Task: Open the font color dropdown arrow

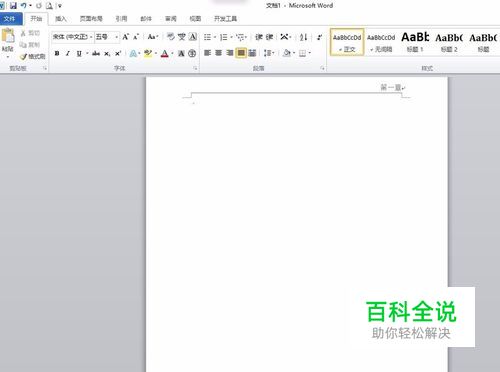Action: click(x=172, y=53)
